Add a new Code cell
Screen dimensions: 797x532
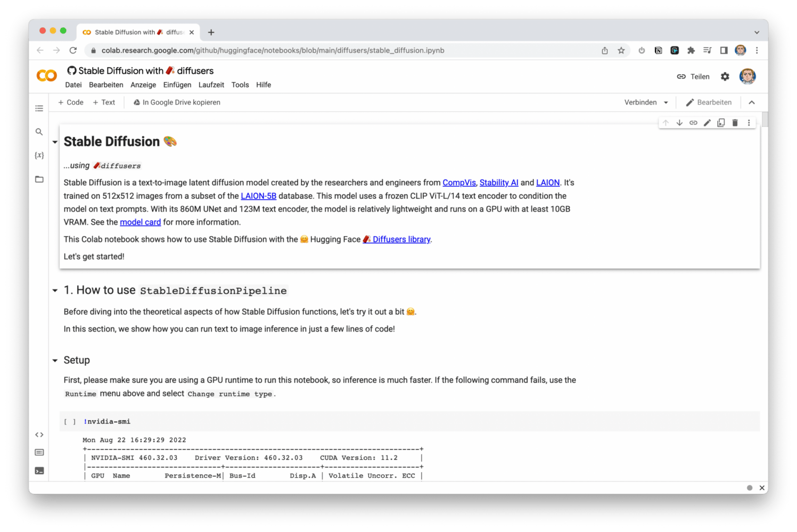pos(71,103)
